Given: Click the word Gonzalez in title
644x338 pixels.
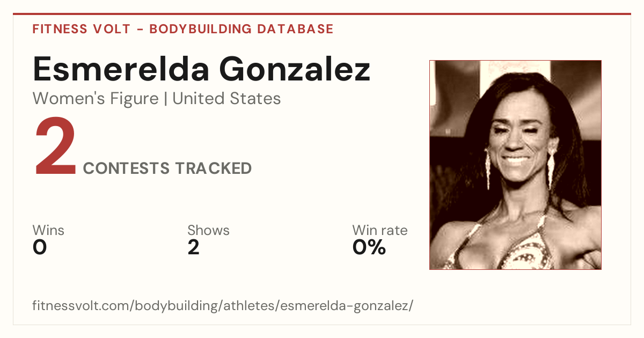Looking at the screenshot, I should point(295,69).
